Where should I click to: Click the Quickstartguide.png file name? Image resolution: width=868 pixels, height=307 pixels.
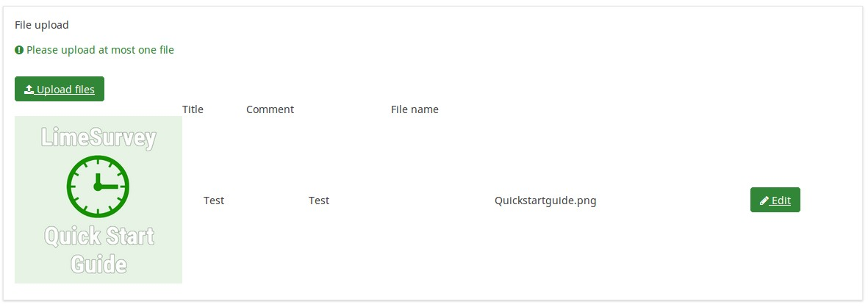[545, 201]
